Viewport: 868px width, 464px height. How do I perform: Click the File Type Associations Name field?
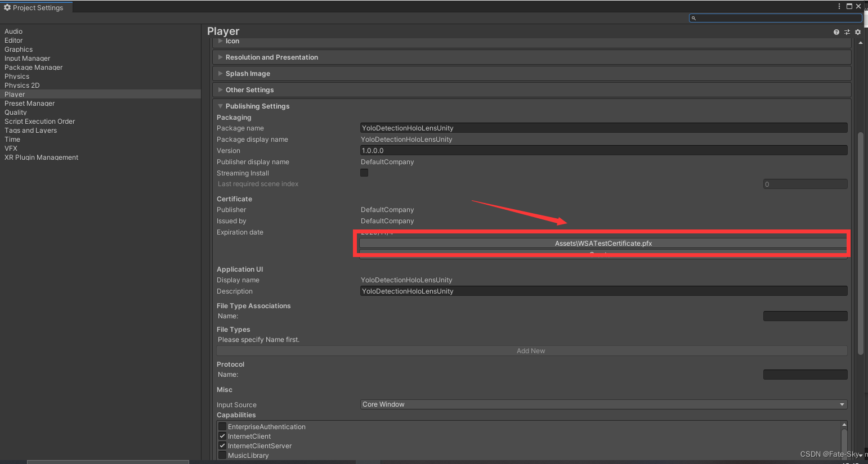click(x=805, y=316)
